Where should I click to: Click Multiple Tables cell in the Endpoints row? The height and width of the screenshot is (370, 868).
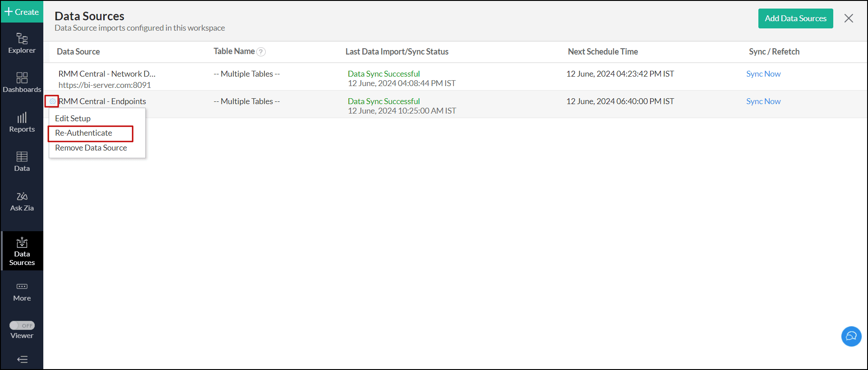(247, 101)
